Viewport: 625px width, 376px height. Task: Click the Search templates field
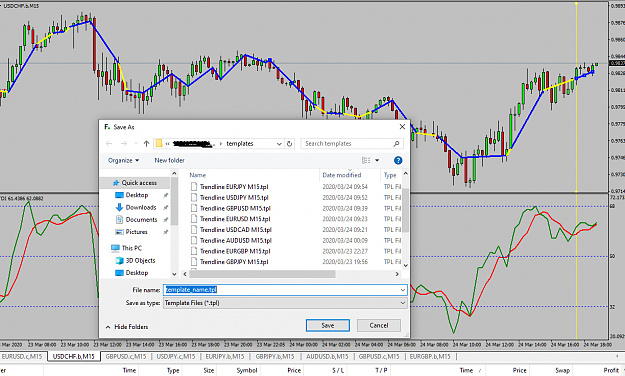pyautogui.click(x=347, y=144)
